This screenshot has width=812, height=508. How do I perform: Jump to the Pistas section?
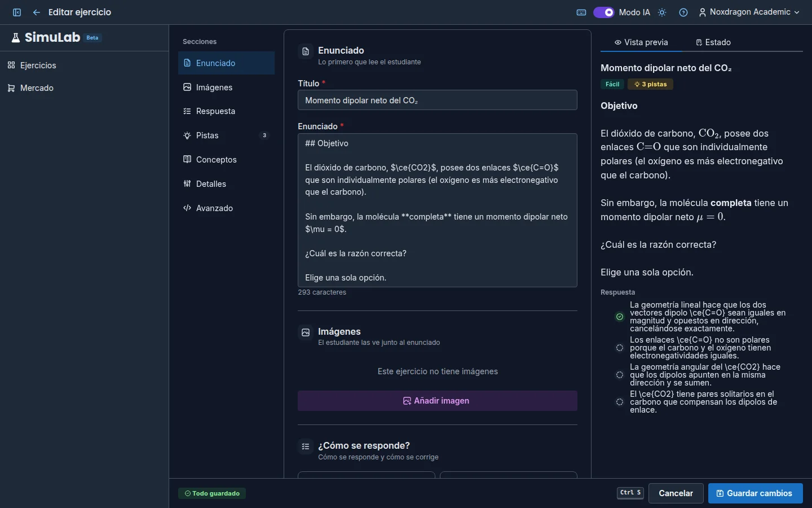click(226, 135)
